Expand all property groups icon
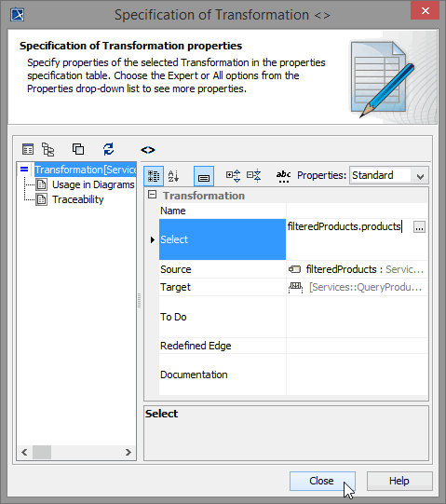The width and height of the screenshot is (446, 504). 234,176
